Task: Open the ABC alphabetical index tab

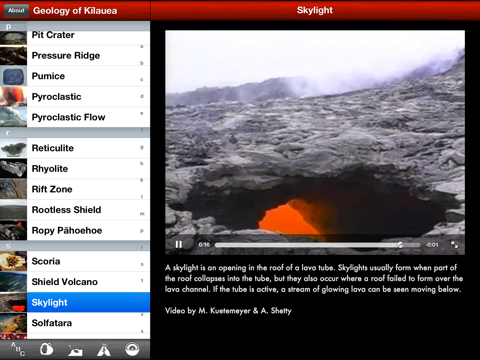Action: (18, 349)
